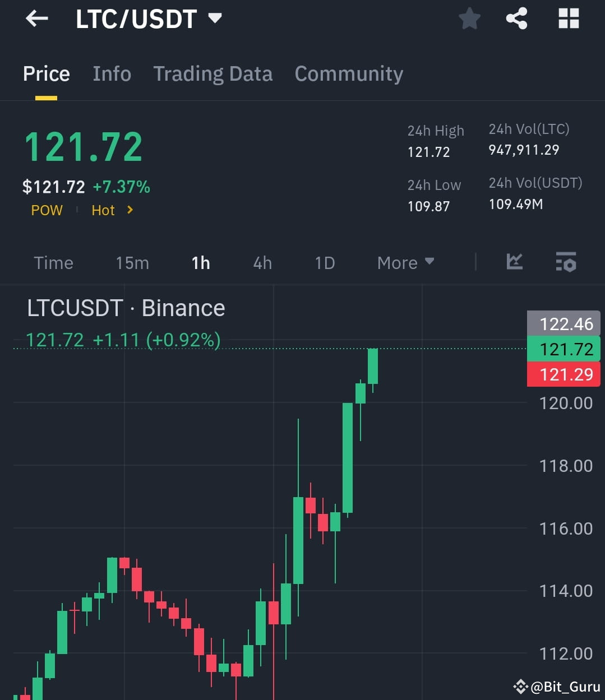
Task: Open the share options icon
Action: pos(516,18)
